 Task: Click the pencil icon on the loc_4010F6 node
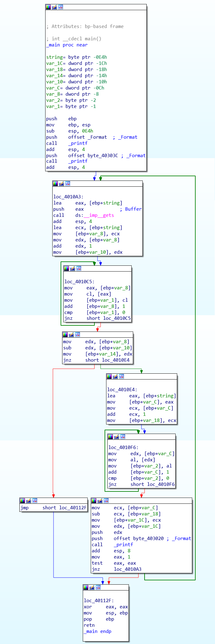[x=117, y=437]
